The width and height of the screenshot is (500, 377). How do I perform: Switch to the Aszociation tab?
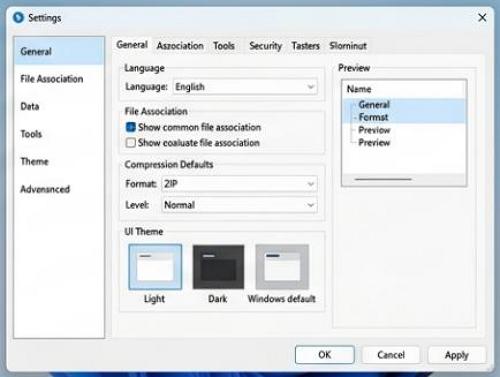point(180,46)
